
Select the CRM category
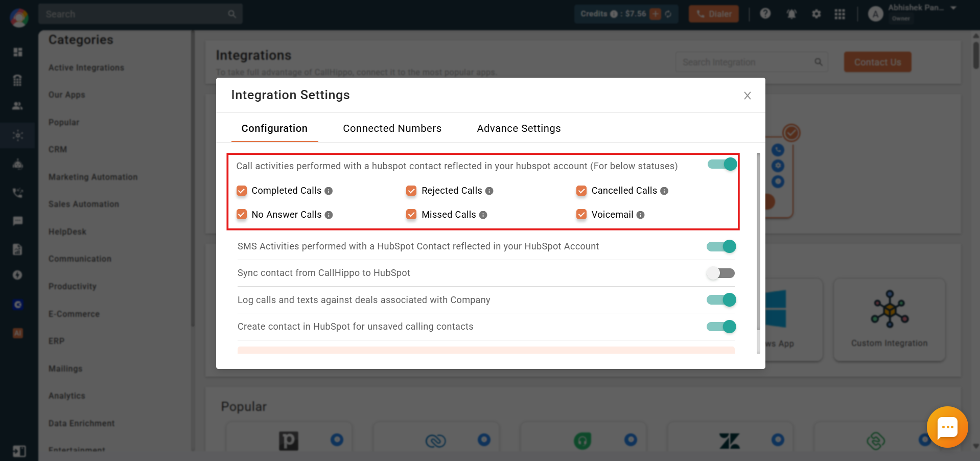(58, 149)
